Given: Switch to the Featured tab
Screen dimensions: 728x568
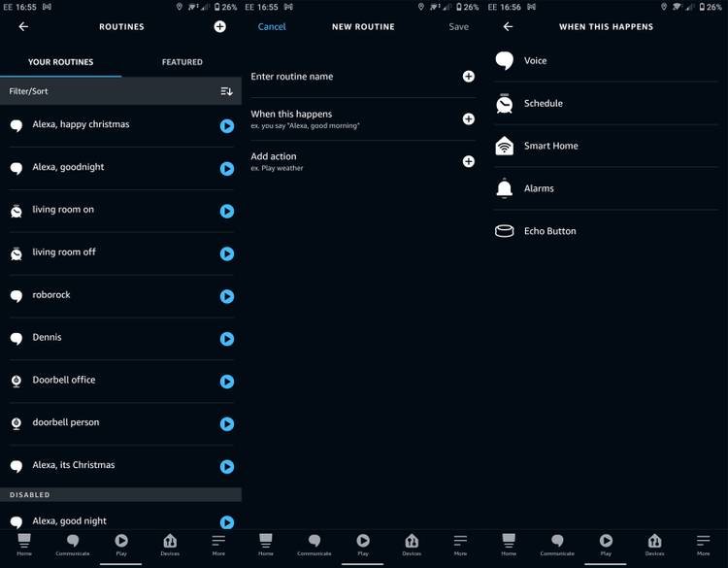Looking at the screenshot, I should click(x=182, y=62).
